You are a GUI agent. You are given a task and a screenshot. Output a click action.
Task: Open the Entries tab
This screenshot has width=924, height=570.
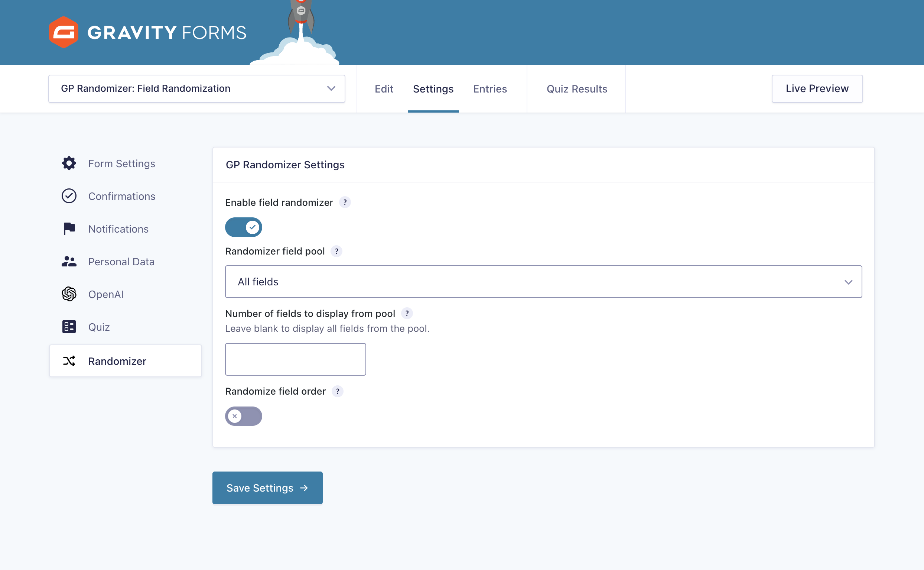[x=490, y=89]
